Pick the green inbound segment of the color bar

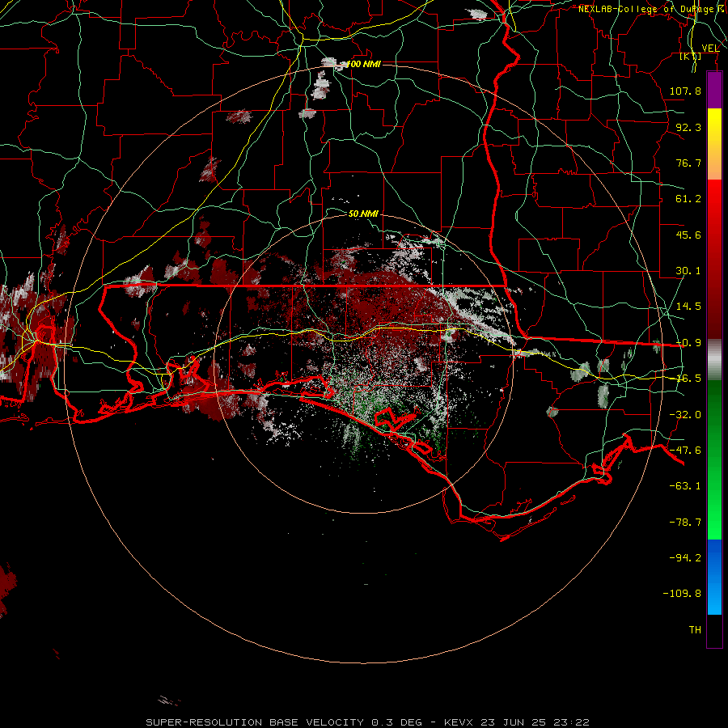pos(714,459)
